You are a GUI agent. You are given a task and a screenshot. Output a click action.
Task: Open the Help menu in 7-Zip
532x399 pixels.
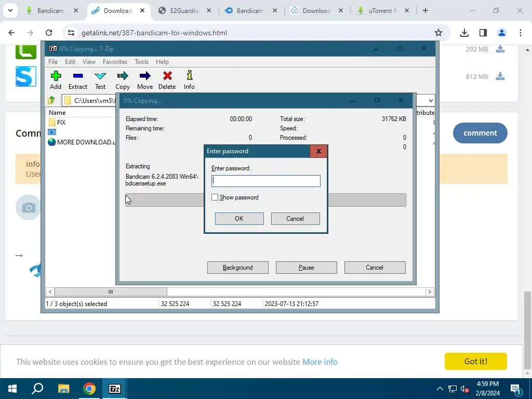[162, 62]
